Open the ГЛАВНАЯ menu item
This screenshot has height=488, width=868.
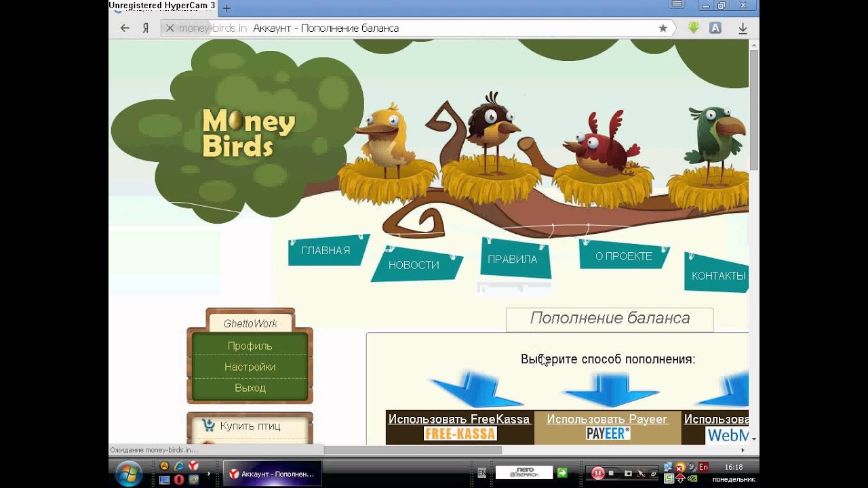pos(326,251)
